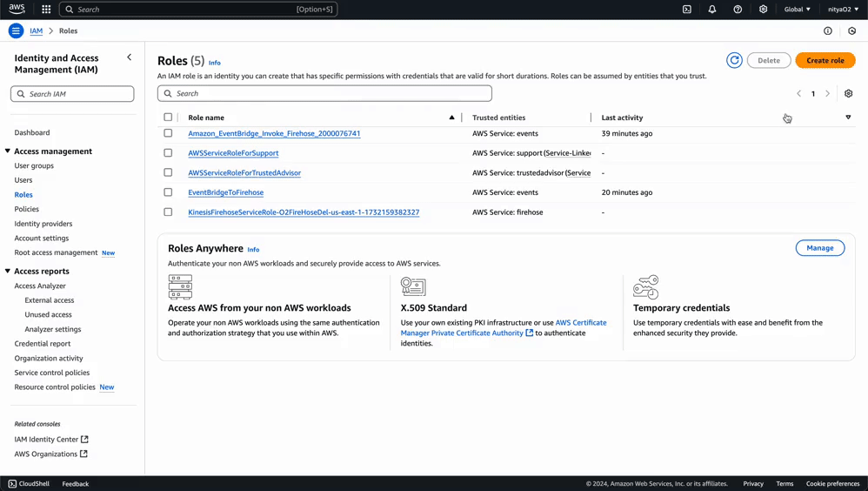The width and height of the screenshot is (868, 491).
Task: Click the external link icon beside AWS Organizations
Action: (x=83, y=454)
